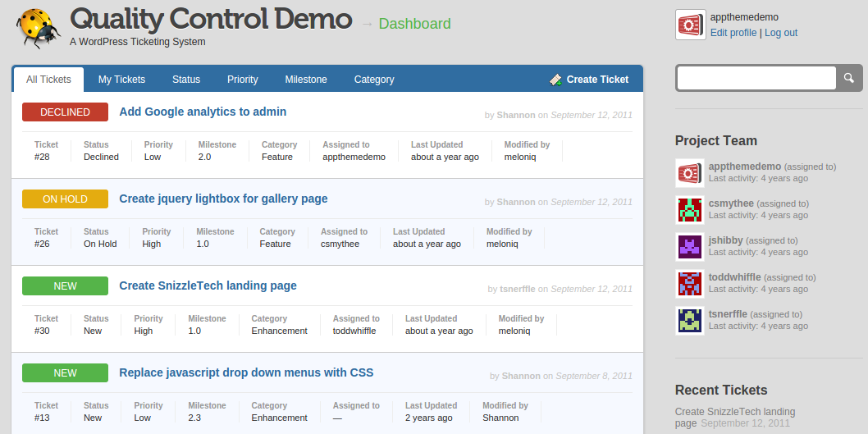Open jshibby's purple avatar in Project Team
This screenshot has width=868, height=434.
point(690,247)
